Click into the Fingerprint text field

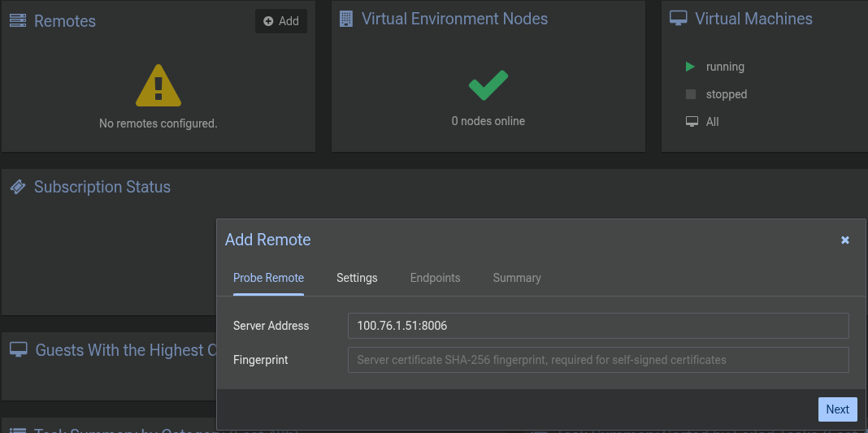[x=597, y=360]
